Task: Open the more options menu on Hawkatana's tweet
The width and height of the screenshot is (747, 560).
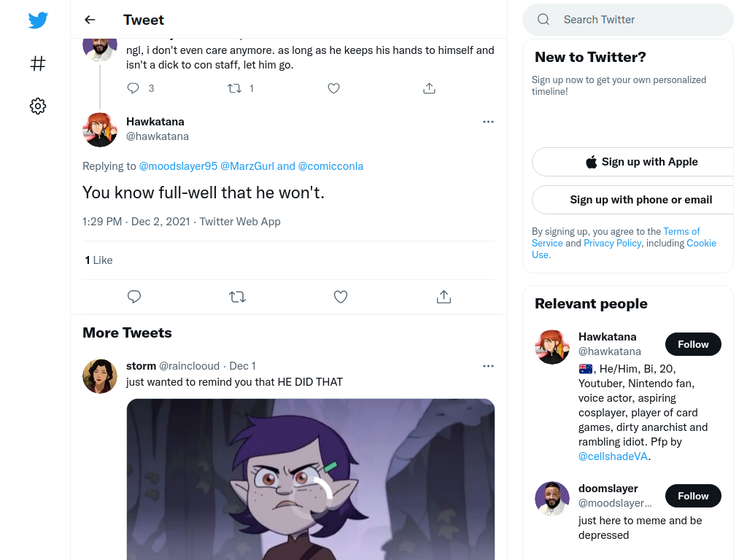Action: click(x=488, y=122)
